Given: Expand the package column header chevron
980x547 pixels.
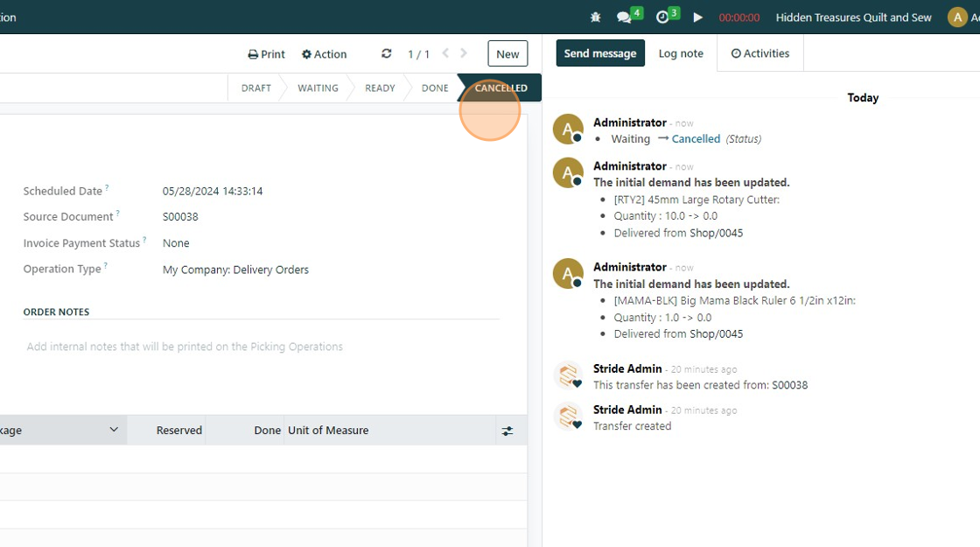Looking at the screenshot, I should pos(114,430).
